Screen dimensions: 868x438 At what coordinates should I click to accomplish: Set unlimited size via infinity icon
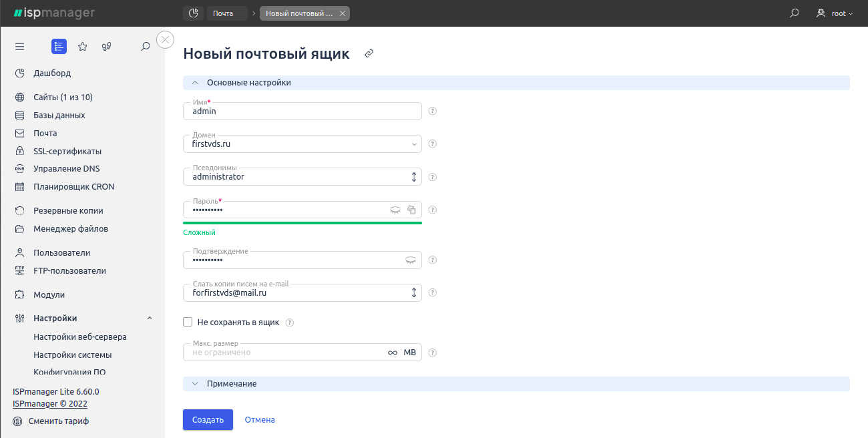pyautogui.click(x=393, y=353)
